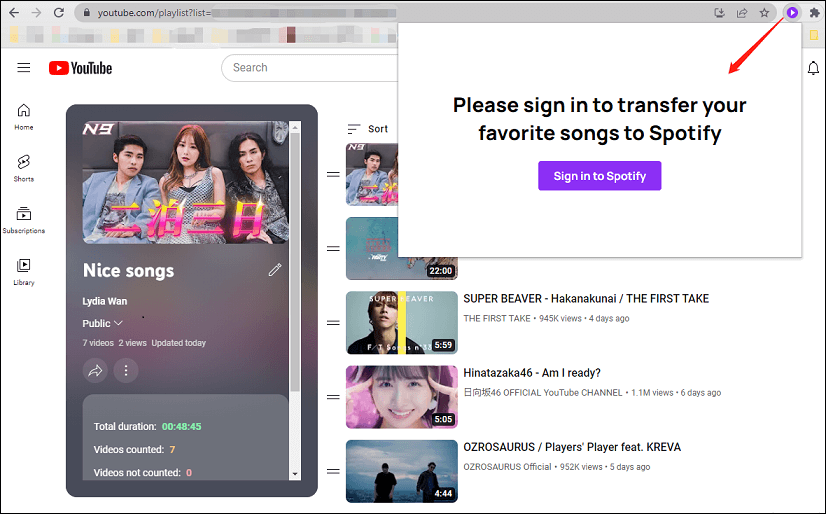Open the first playlist video thumbnail
The image size is (826, 514).
tap(372, 174)
